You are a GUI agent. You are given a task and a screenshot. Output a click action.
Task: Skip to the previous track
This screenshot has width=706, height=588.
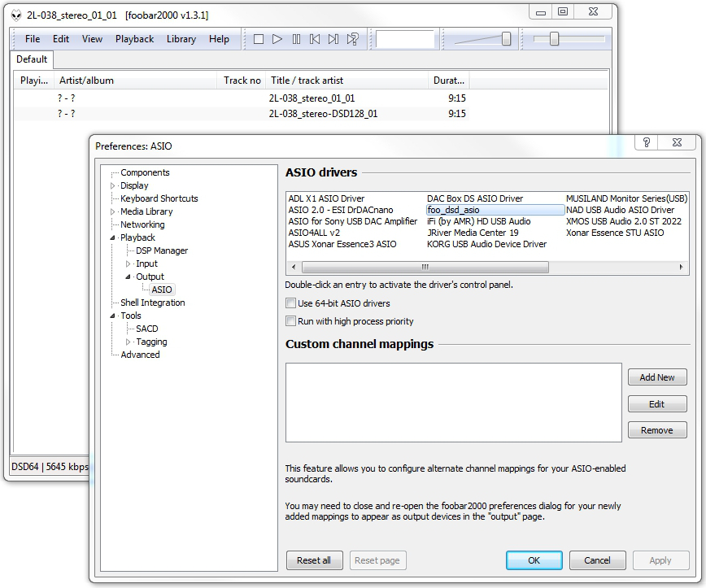[x=315, y=39]
